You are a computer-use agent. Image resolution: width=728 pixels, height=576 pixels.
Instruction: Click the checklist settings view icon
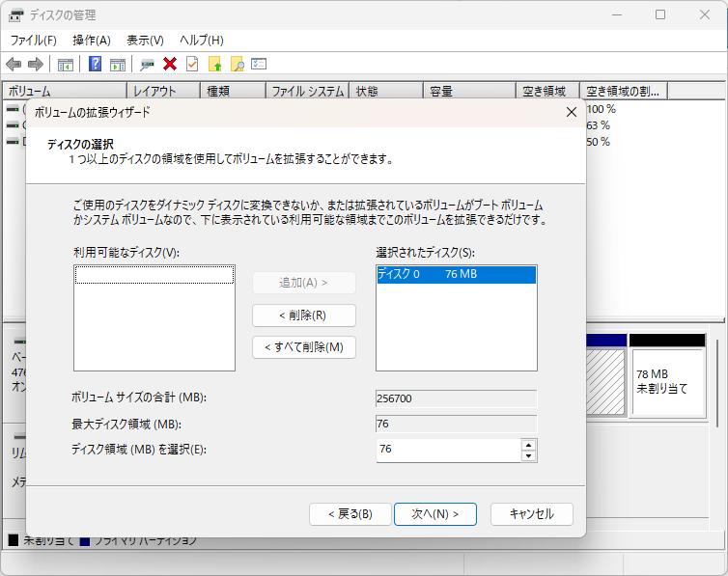pyautogui.click(x=259, y=64)
